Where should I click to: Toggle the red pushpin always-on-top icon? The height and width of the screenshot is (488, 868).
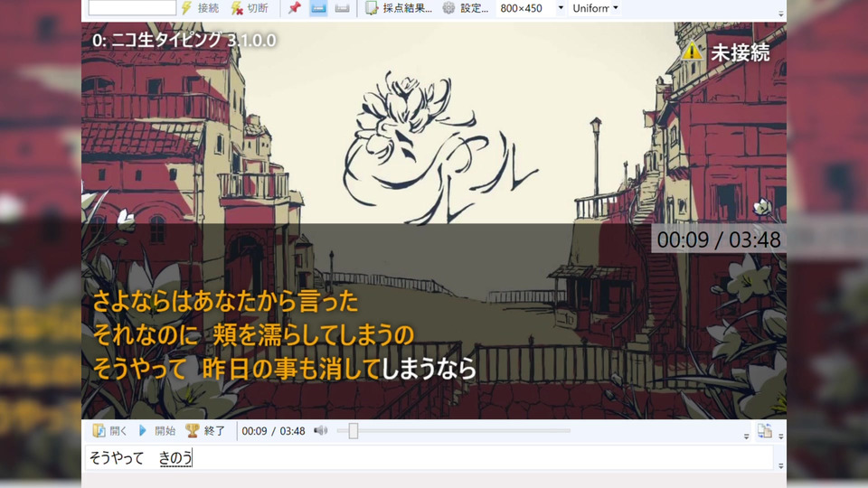click(294, 8)
